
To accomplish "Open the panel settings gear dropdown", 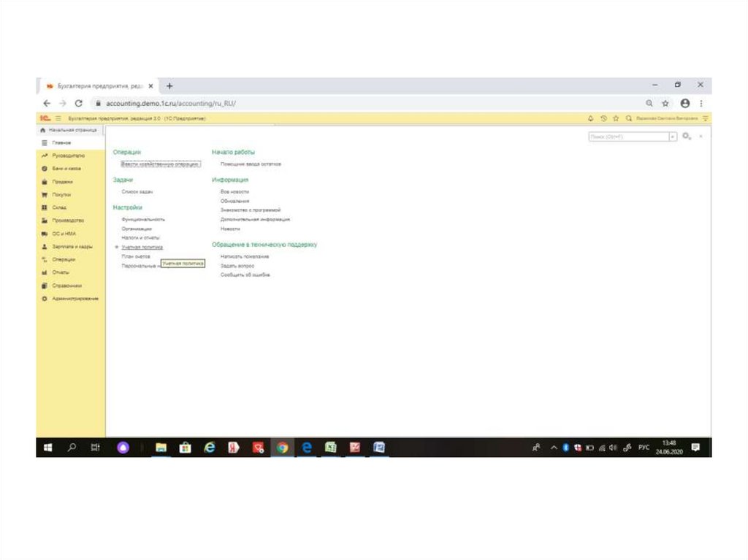I will tap(687, 137).
